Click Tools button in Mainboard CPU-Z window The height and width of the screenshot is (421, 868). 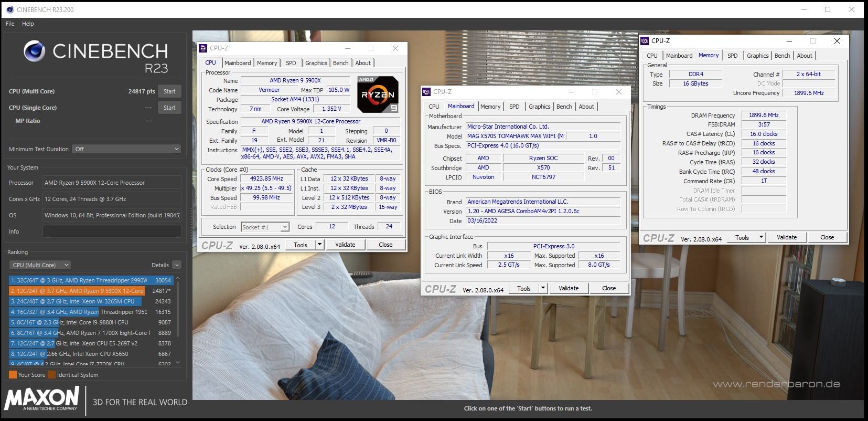pos(524,288)
